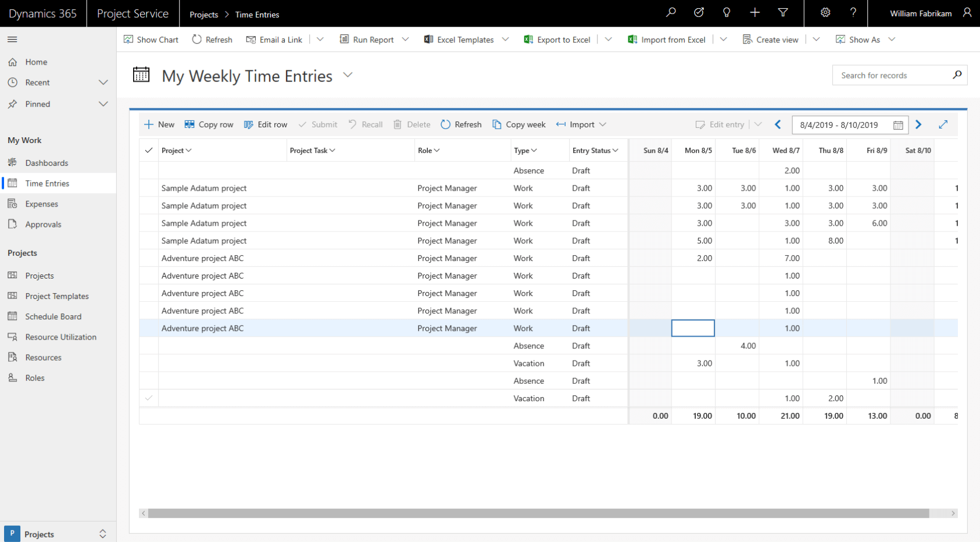Click the plus quick create icon

coord(754,12)
